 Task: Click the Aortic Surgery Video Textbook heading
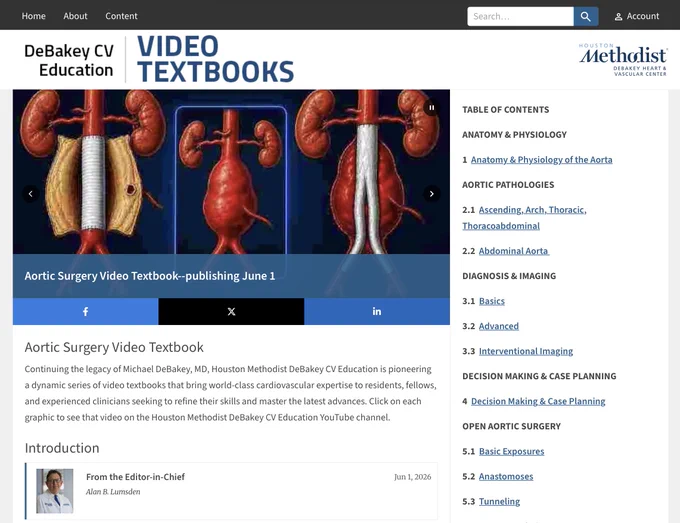pyautogui.click(x=114, y=347)
